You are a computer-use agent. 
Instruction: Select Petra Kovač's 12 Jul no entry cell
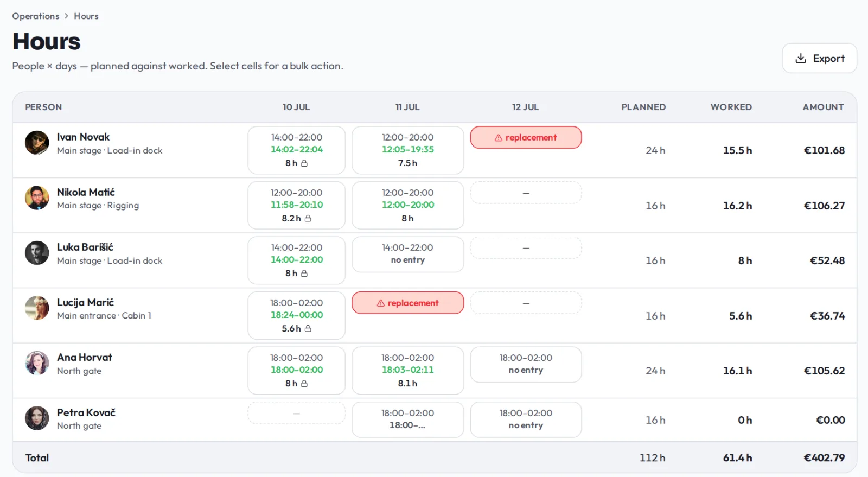point(526,419)
